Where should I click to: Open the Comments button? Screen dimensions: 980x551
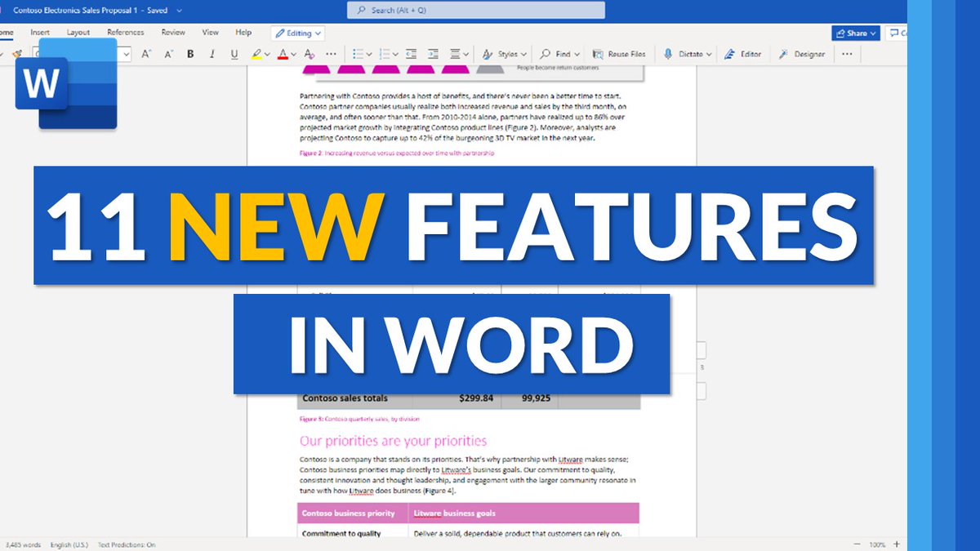click(x=897, y=33)
